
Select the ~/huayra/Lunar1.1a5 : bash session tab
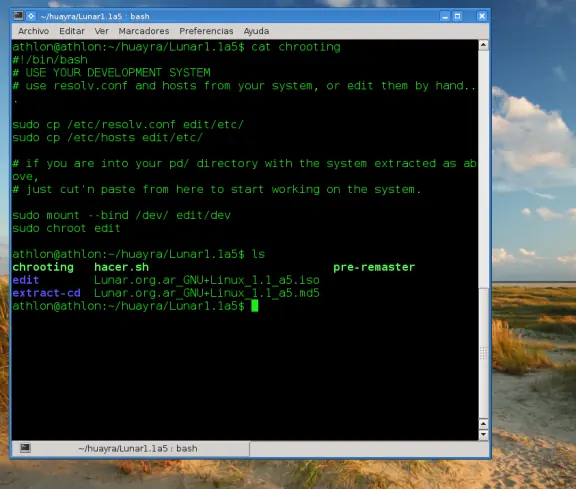coord(138,449)
